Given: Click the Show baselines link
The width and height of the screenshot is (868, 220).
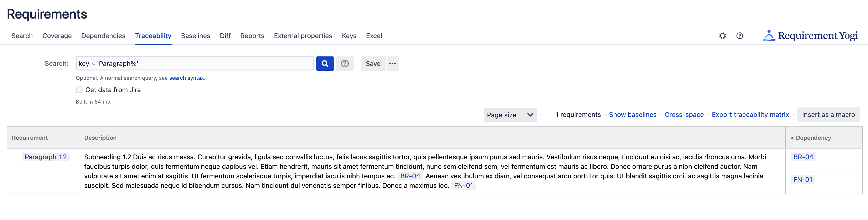Looking at the screenshot, I should pos(633,115).
